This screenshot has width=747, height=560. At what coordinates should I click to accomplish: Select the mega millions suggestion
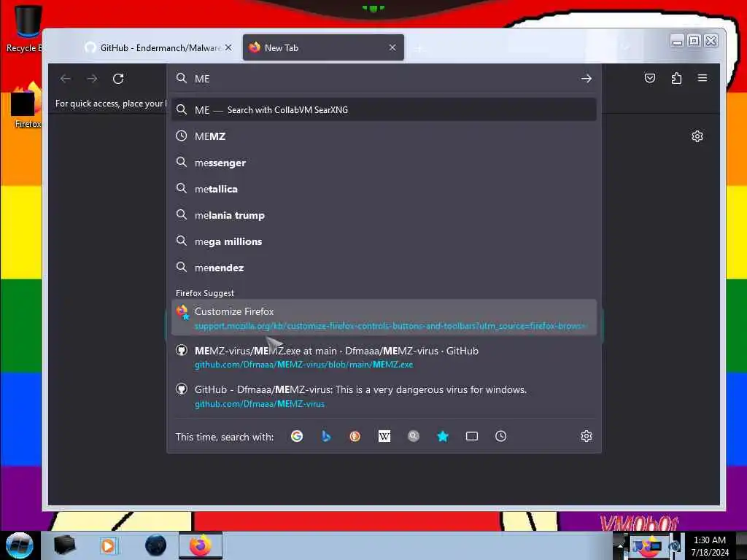[x=384, y=241]
